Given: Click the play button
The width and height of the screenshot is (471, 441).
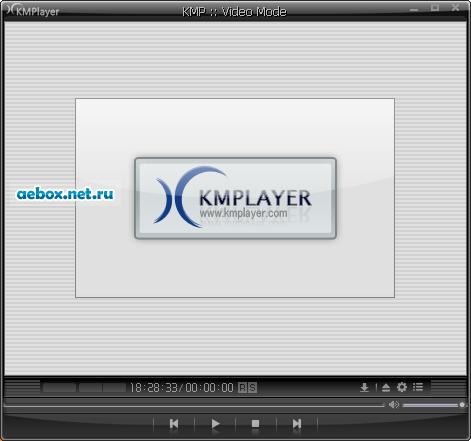Looking at the screenshot, I should click(x=215, y=424).
